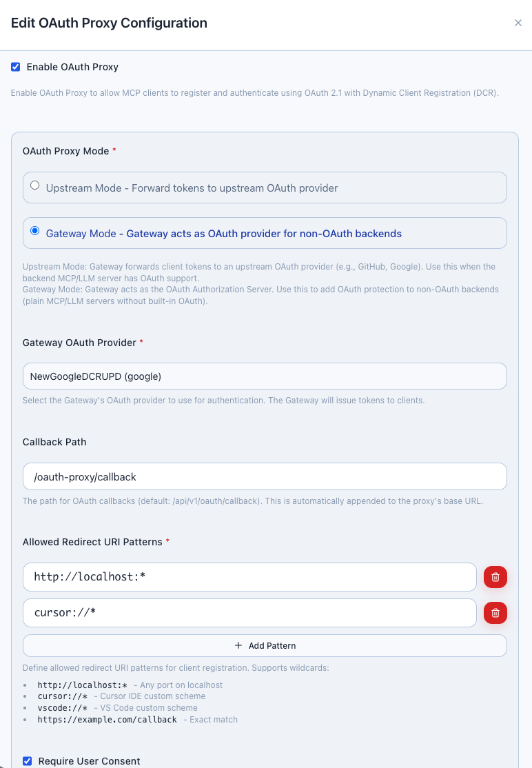The image size is (532, 768).
Task: Edit the Callback Path input field
Action: [265, 476]
